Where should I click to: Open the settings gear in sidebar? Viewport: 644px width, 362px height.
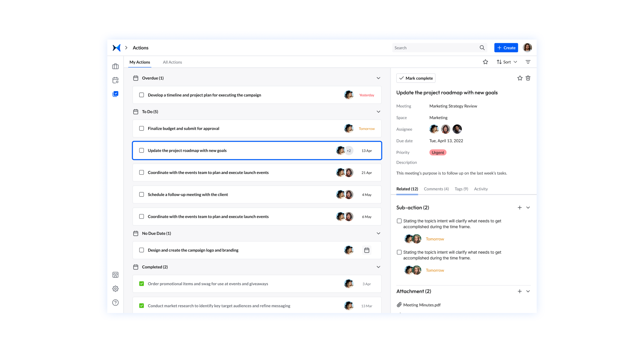coord(115,289)
